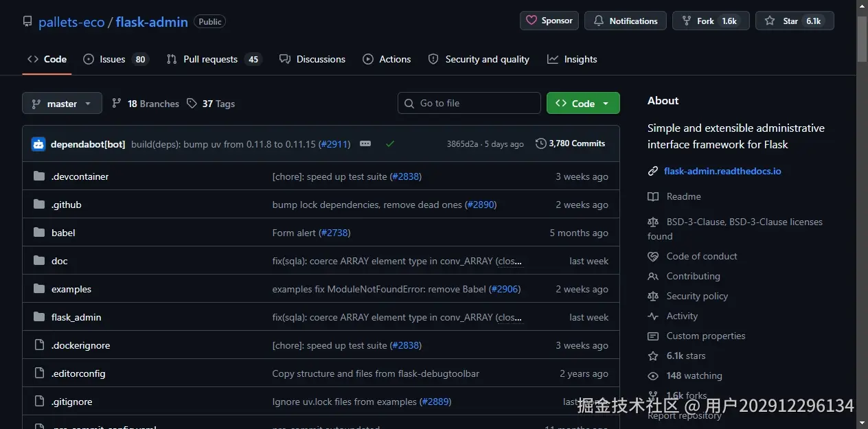This screenshot has width=868, height=429.
Task: Open the .dockerignore file
Action: tap(80, 345)
